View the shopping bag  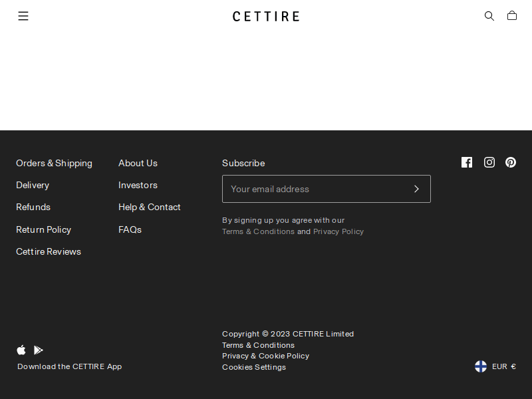pyautogui.click(x=512, y=15)
